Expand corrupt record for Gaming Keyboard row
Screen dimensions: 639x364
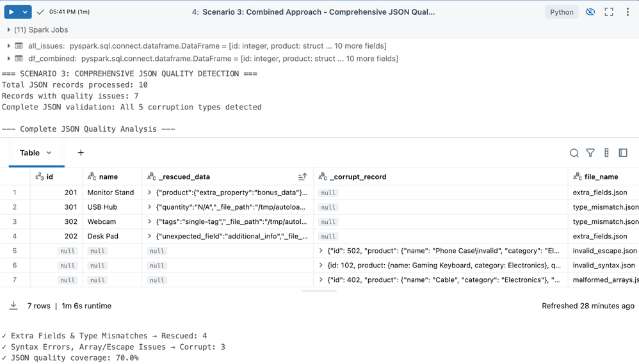tap(321, 265)
